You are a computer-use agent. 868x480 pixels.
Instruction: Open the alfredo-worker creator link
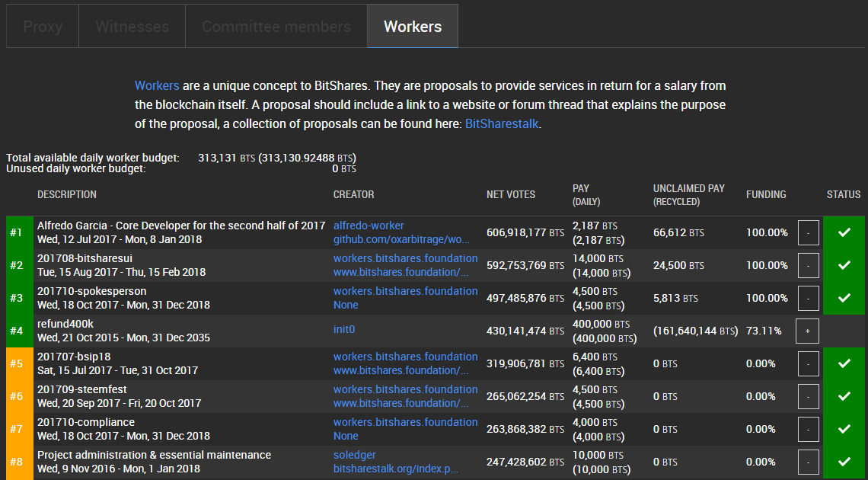click(369, 226)
